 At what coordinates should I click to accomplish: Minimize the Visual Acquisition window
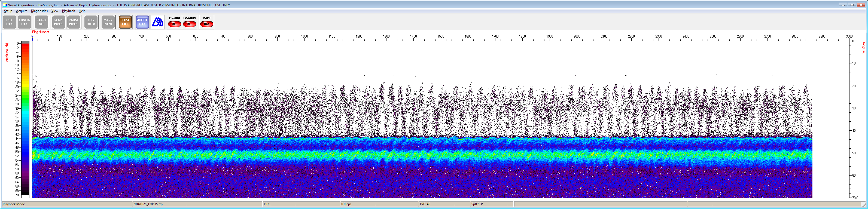tap(843, 5)
